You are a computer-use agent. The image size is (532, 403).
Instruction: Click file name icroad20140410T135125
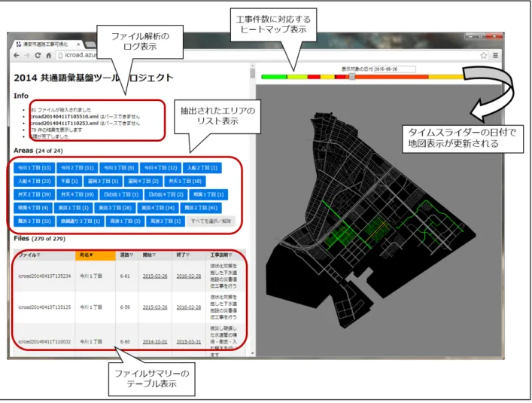pyautogui.click(x=44, y=307)
